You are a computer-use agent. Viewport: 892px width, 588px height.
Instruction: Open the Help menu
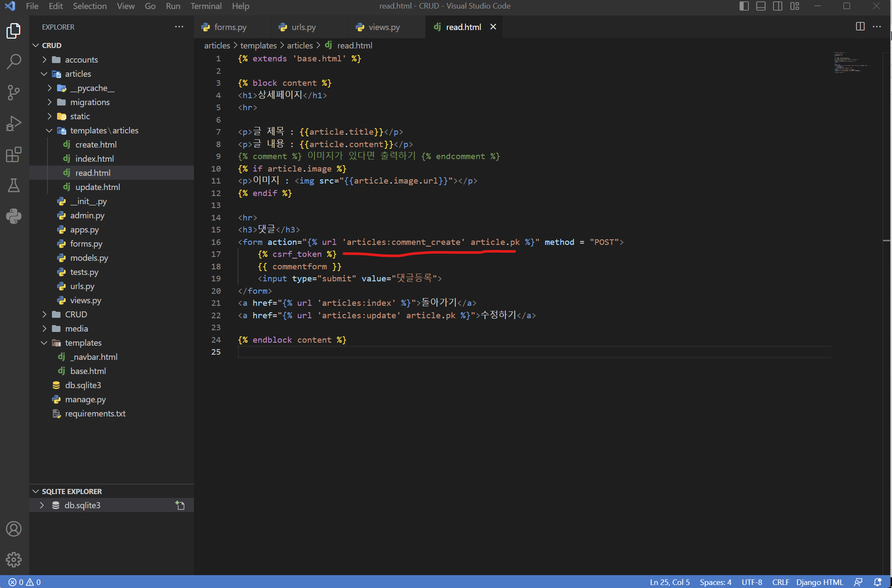[241, 6]
